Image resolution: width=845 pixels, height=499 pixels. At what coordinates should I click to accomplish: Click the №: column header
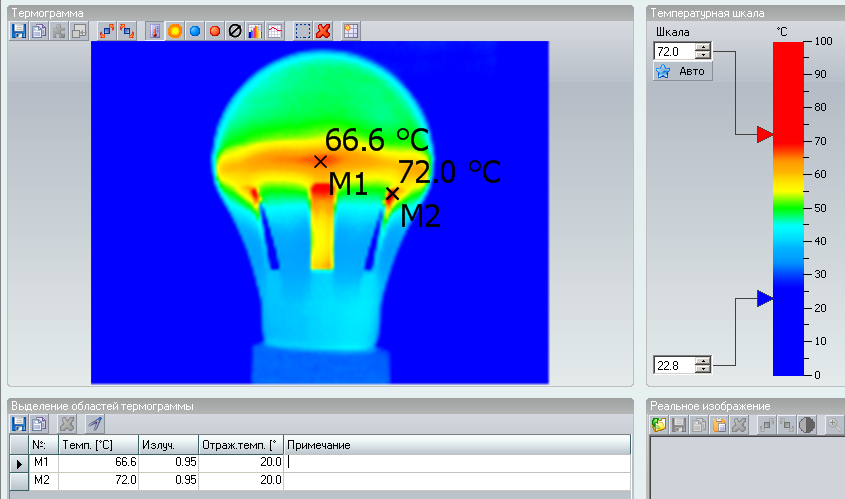click(x=44, y=445)
